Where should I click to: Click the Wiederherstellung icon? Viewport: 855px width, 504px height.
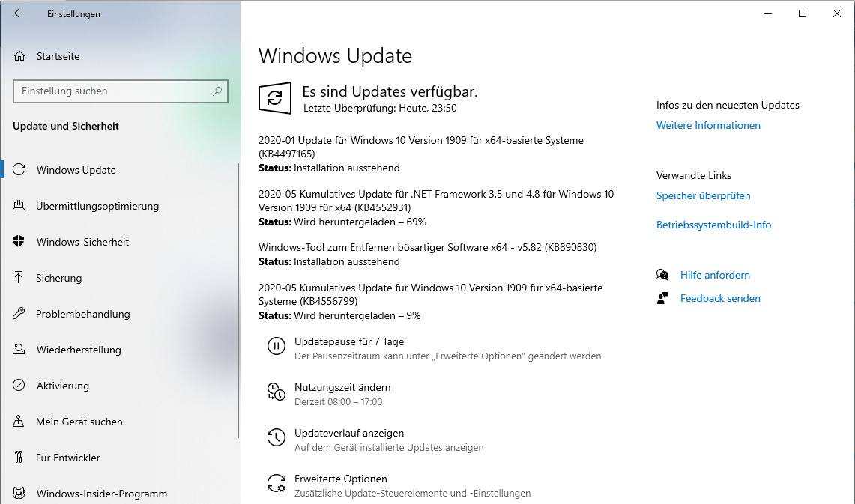tap(19, 350)
